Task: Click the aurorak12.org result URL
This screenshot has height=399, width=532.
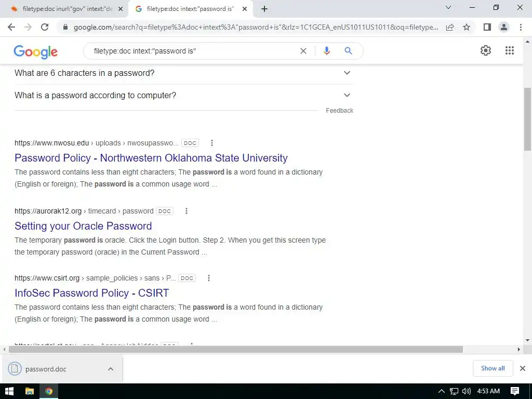Action: click(x=84, y=211)
